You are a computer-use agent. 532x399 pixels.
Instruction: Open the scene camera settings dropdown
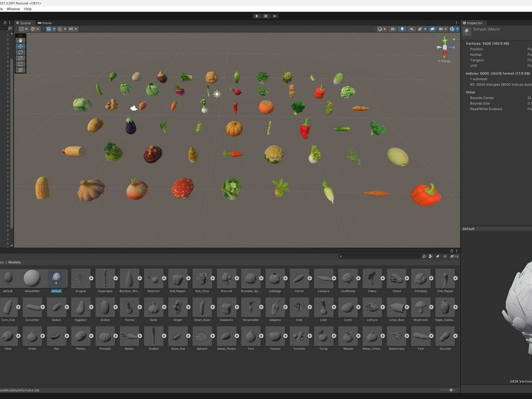[x=443, y=29]
